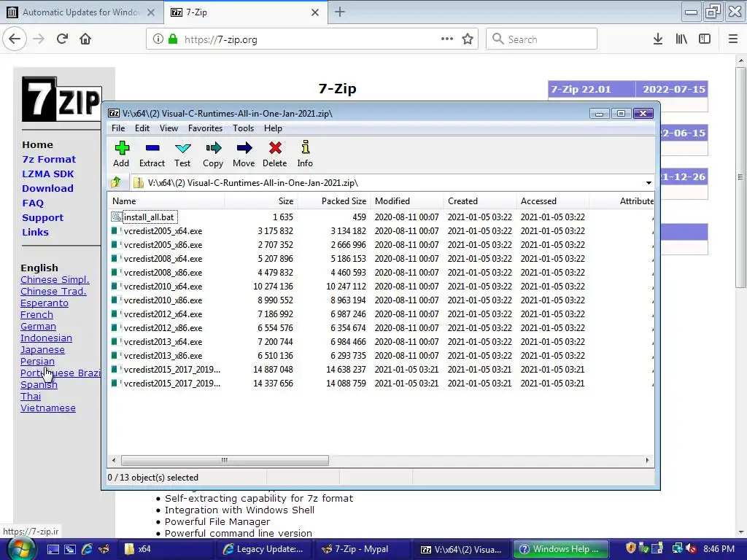Image resolution: width=747 pixels, height=560 pixels.
Task: Go to the browser home page
Action: coord(85,39)
